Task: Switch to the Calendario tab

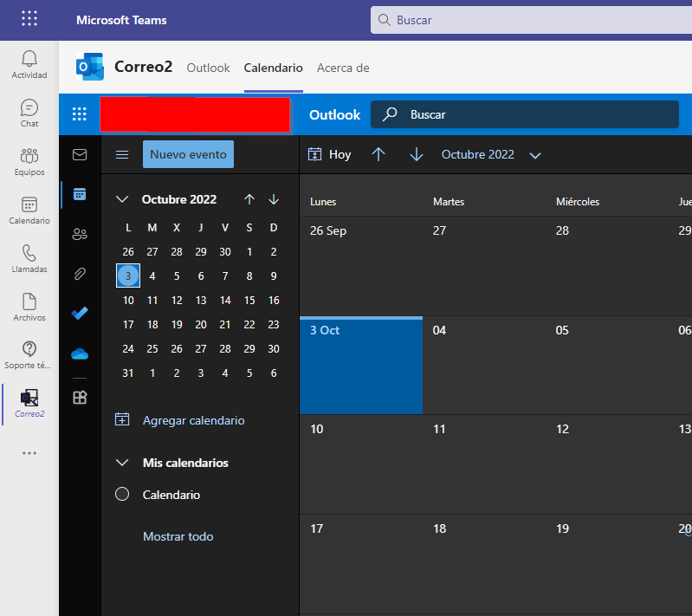Action: tap(273, 68)
